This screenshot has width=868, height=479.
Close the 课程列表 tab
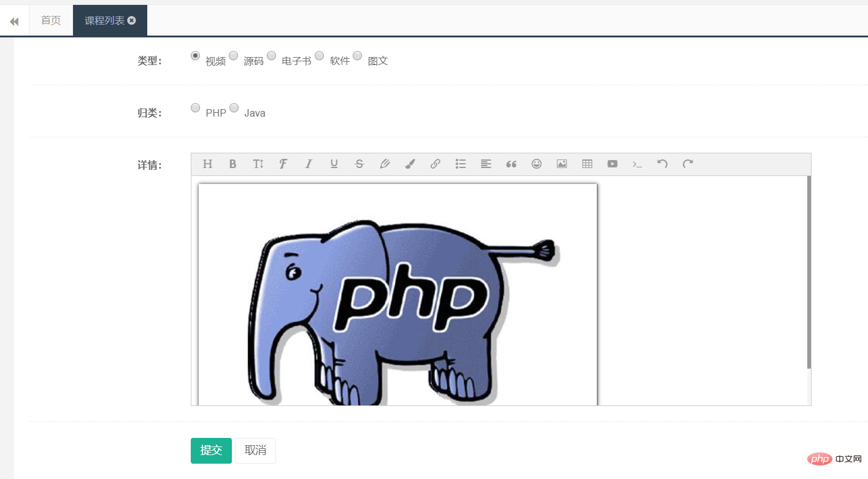[x=132, y=20]
